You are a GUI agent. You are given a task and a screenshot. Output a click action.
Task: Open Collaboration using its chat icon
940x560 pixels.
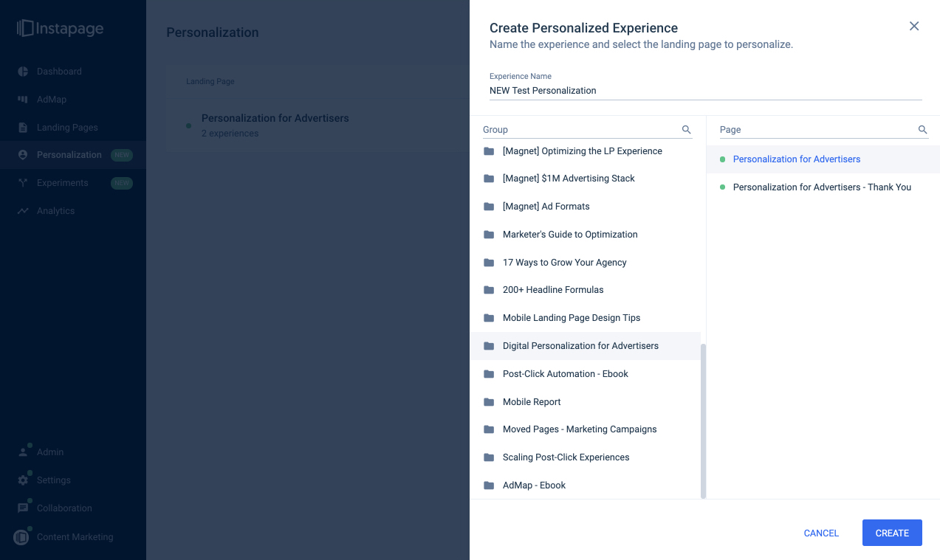point(24,508)
